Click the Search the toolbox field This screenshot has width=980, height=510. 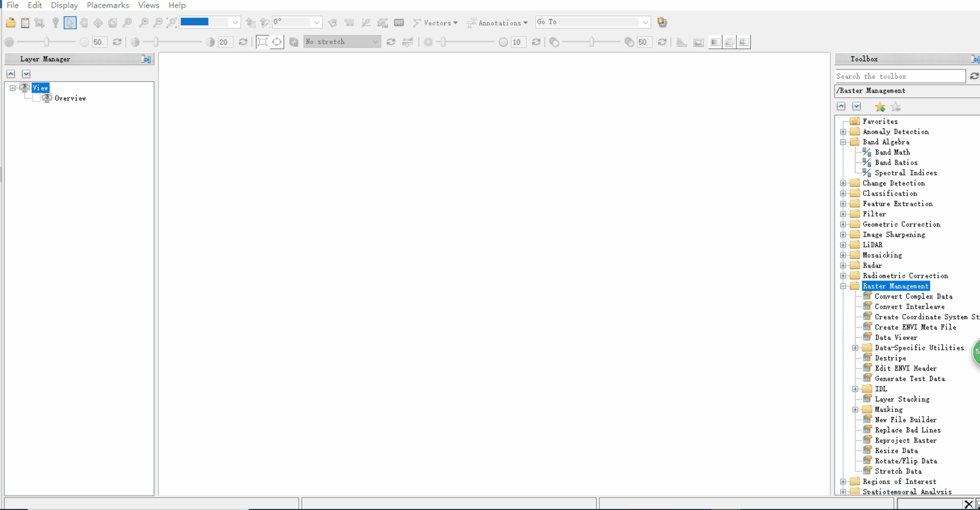[x=900, y=76]
